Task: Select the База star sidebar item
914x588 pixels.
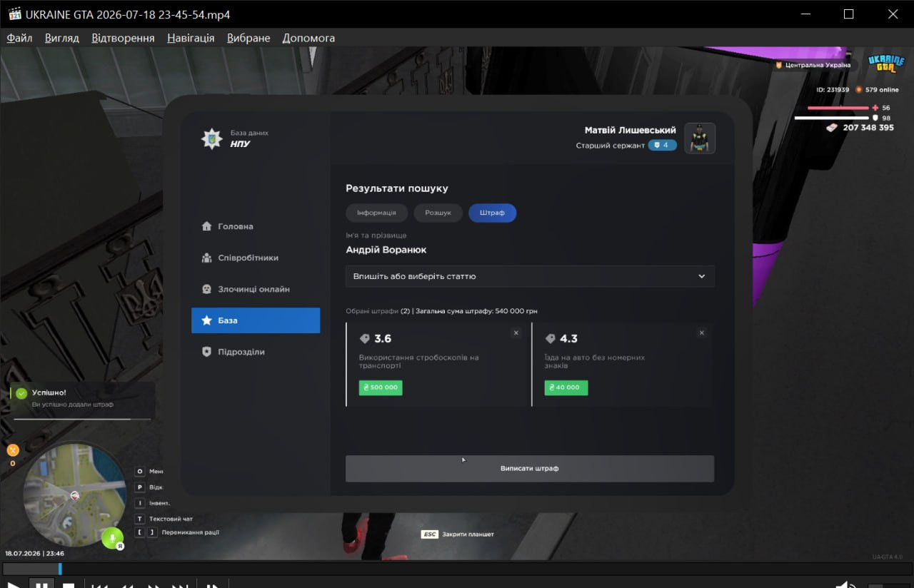Action: (x=256, y=320)
